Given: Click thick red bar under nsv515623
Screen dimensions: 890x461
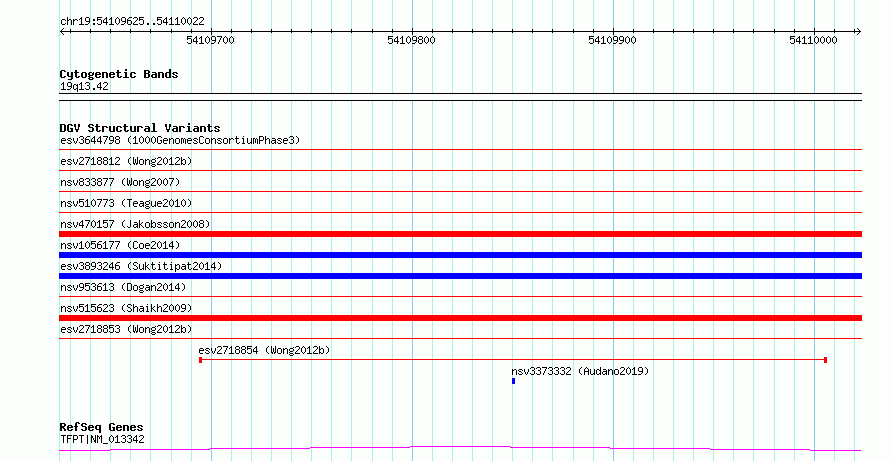Looking at the screenshot, I should pyautogui.click(x=460, y=318).
